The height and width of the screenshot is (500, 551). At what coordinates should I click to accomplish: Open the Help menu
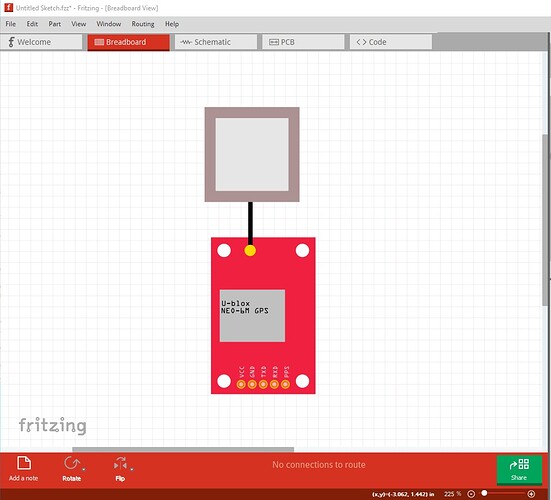pyautogui.click(x=172, y=24)
